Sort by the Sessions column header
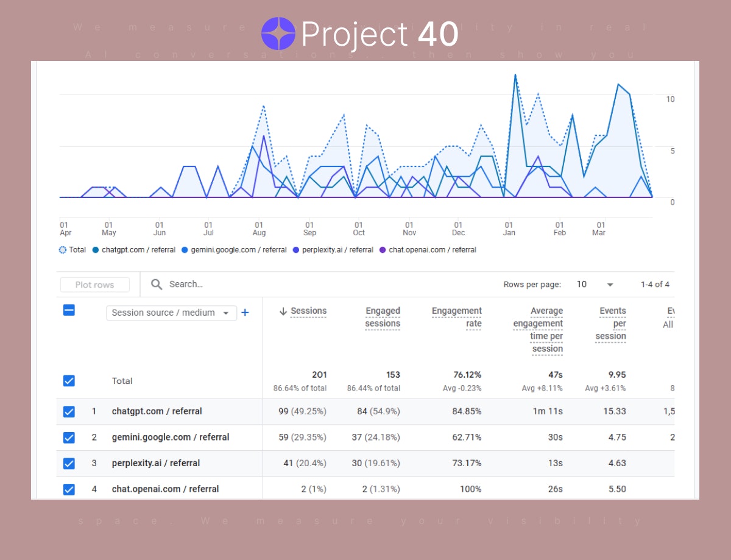This screenshot has width=731, height=560. [x=308, y=311]
